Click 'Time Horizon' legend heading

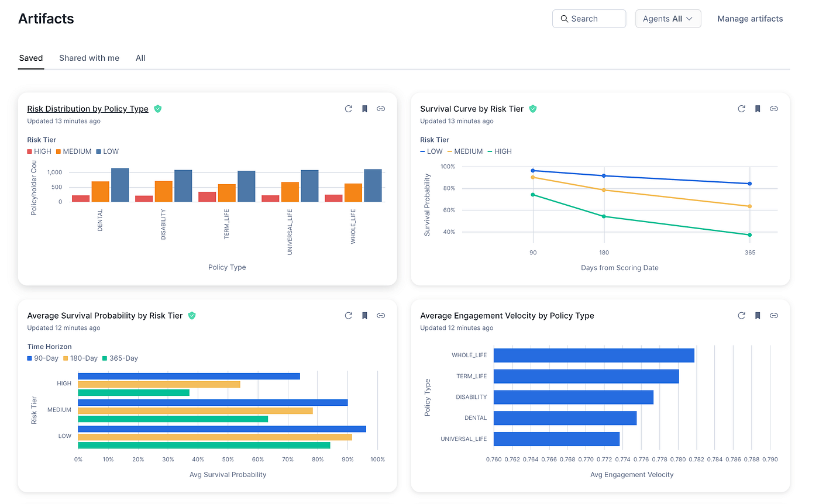(49, 347)
